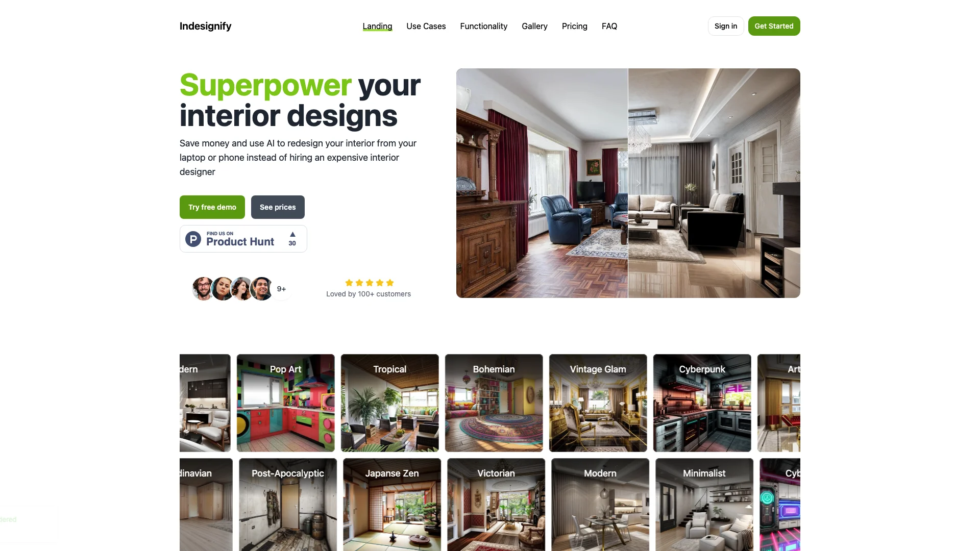Screen dimensions: 980x551
Task: Click the 'Landing' navigation tab
Action: point(377,26)
